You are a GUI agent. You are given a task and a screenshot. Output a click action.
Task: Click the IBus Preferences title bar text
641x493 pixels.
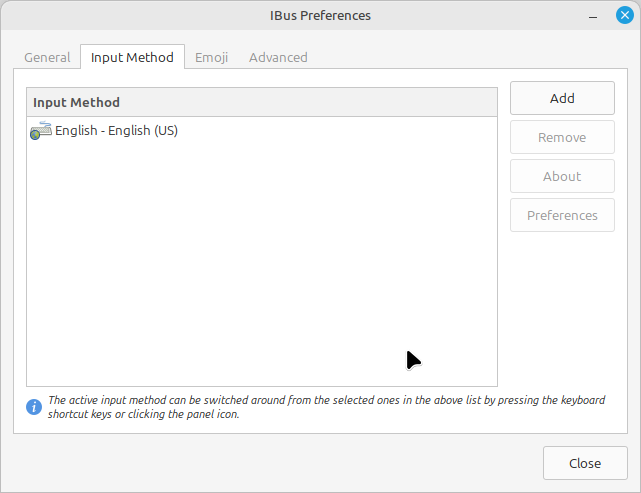[x=320, y=16]
